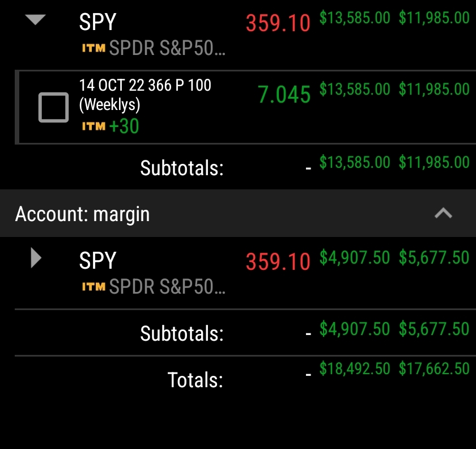Tap the $5,677.50 value in SPY row

[x=434, y=257]
